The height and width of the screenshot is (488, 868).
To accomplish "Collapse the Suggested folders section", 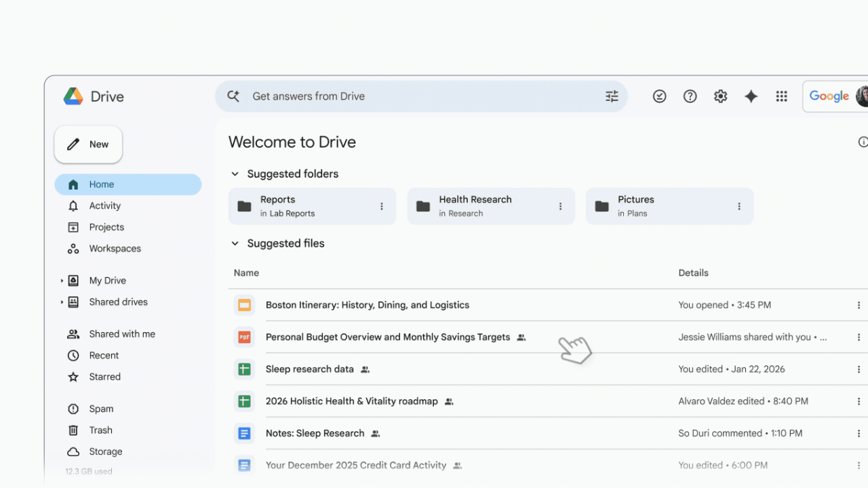I will pos(235,174).
